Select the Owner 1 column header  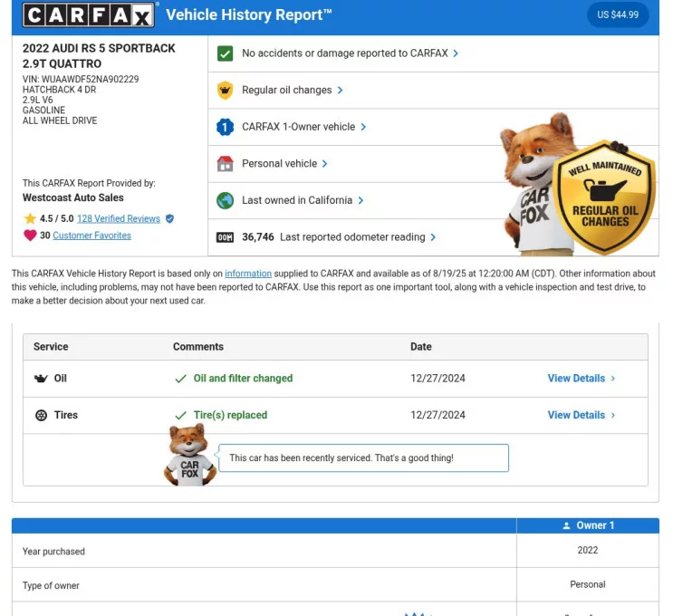pos(588,525)
